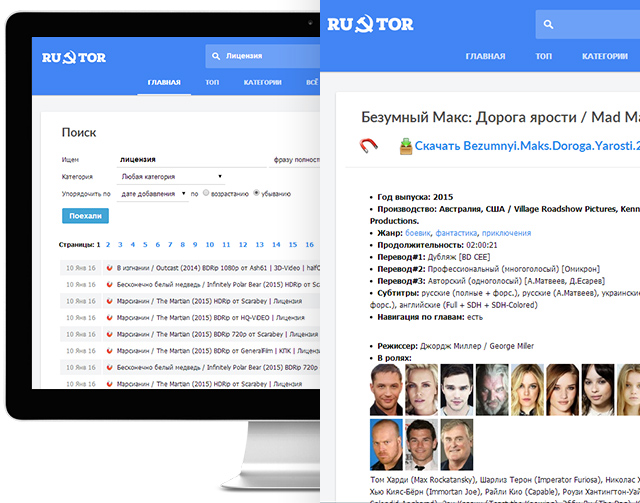This screenshot has height=503, width=640.
Task: Click the magnet icon in the Outcast (2014) row
Action: tap(109, 268)
